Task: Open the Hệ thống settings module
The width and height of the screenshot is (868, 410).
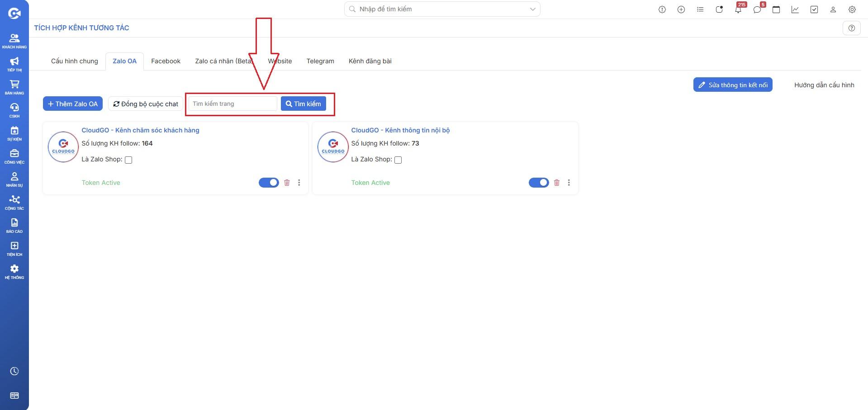Action: pyautogui.click(x=14, y=271)
